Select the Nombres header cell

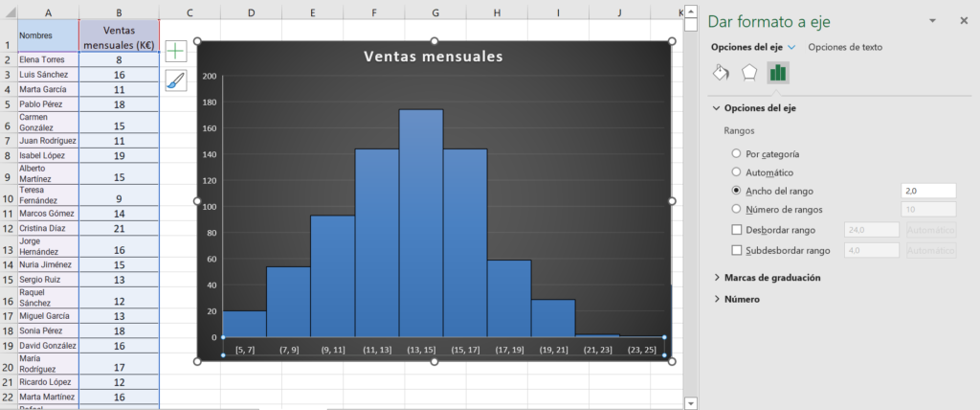click(x=48, y=35)
